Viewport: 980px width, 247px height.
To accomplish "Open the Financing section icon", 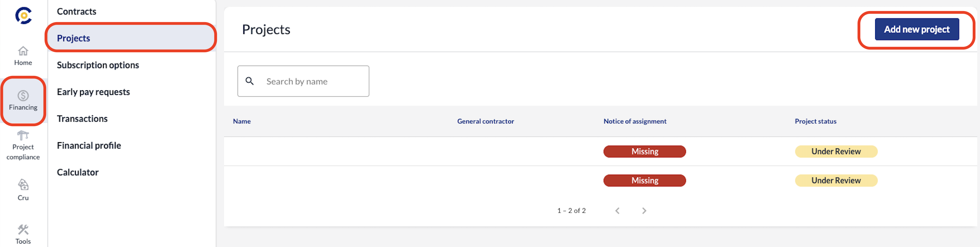I will click(23, 96).
